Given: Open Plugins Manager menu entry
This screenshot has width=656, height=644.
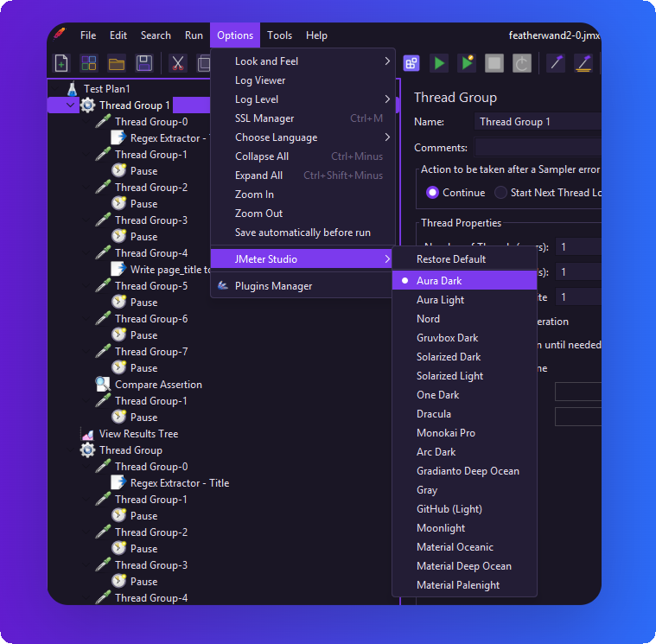Looking at the screenshot, I should coord(303,286).
